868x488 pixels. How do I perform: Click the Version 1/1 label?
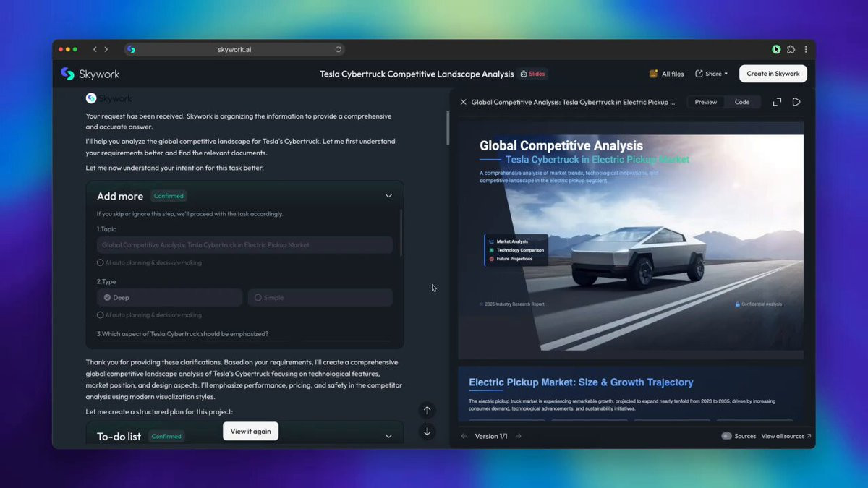tap(490, 436)
